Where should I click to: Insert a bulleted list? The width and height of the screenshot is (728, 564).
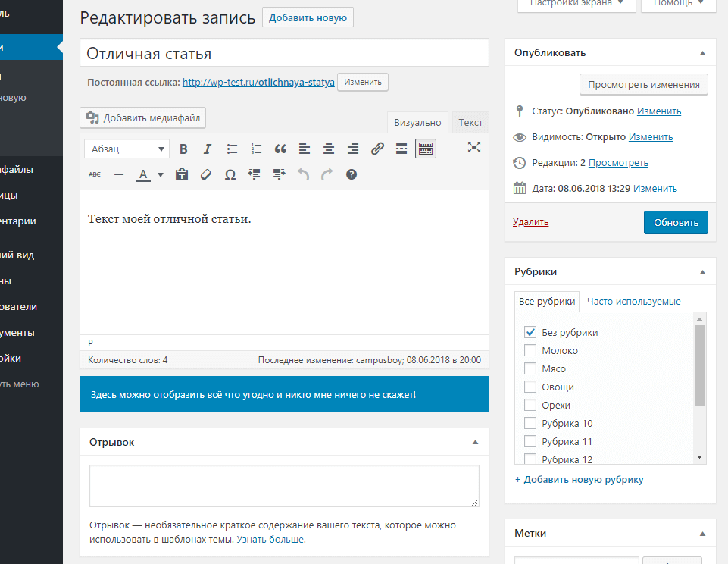232,149
